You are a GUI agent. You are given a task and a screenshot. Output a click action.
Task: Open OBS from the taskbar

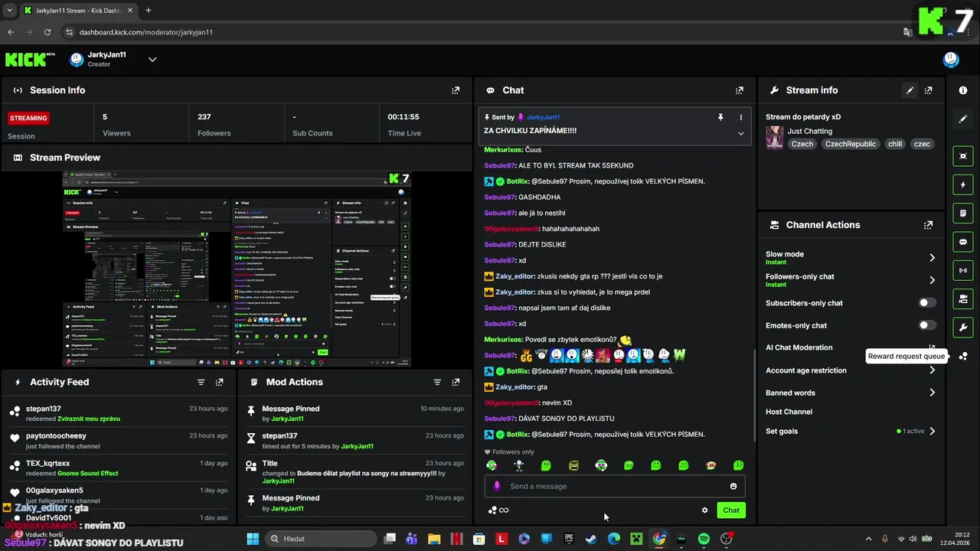(x=727, y=539)
